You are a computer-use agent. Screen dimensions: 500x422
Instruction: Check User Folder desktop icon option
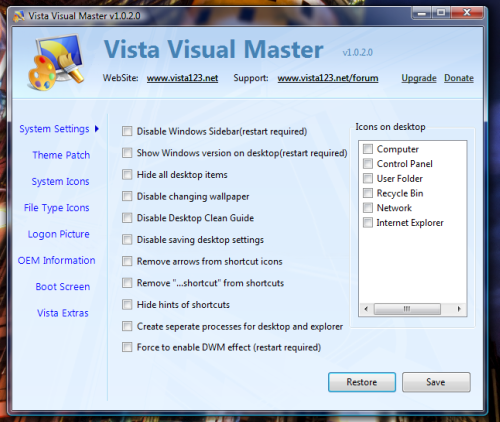pyautogui.click(x=368, y=178)
